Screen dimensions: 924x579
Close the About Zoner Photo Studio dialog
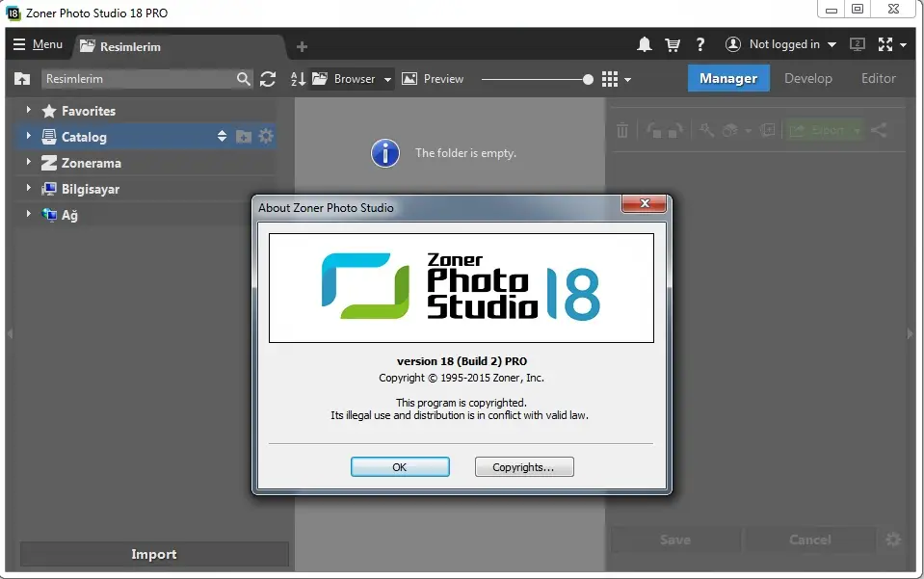tap(644, 203)
